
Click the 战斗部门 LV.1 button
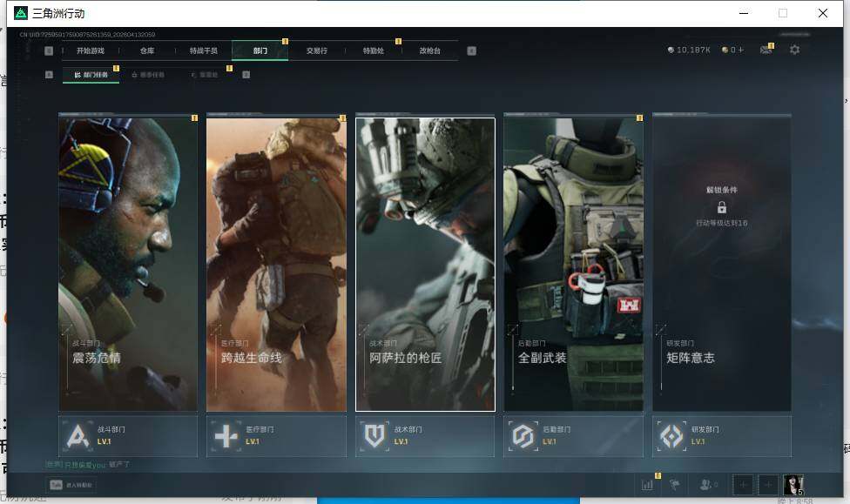point(128,436)
